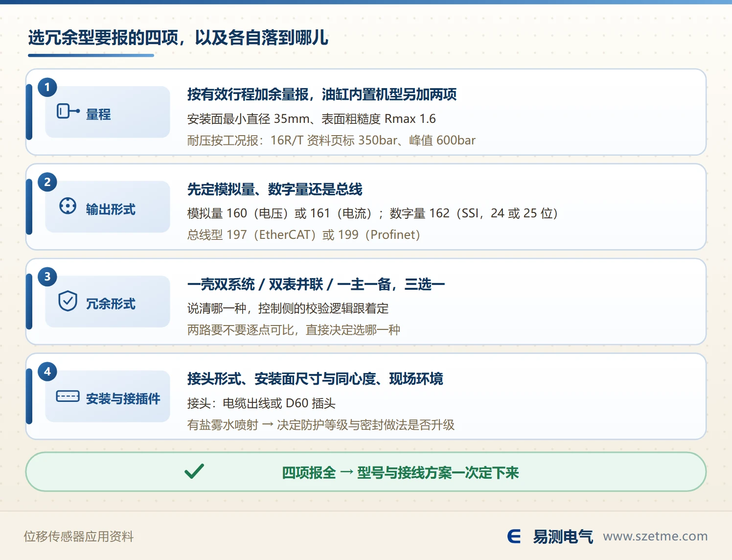This screenshot has width=732, height=560.
Task: Click the line 总线型 197（EtherCAT）或 199（Profinet）
Action: (304, 235)
